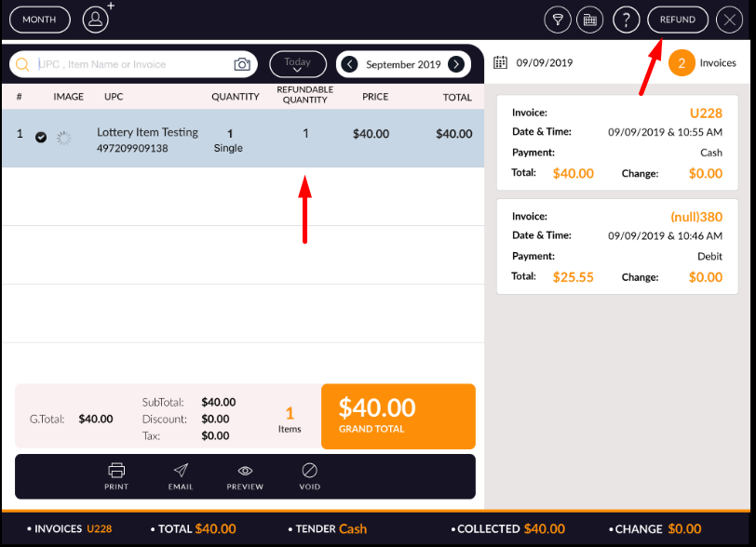This screenshot has width=756, height=547.
Task: Go to next month arrow
Action: tap(456, 64)
